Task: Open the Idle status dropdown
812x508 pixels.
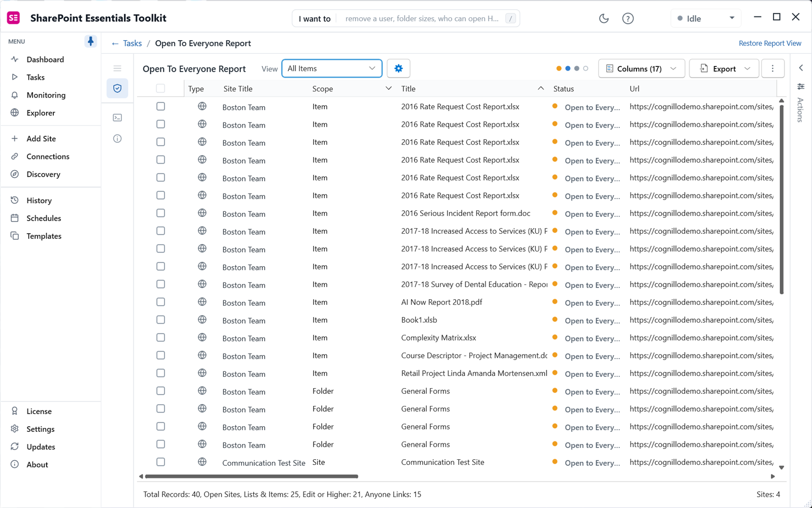Action: pyautogui.click(x=706, y=18)
